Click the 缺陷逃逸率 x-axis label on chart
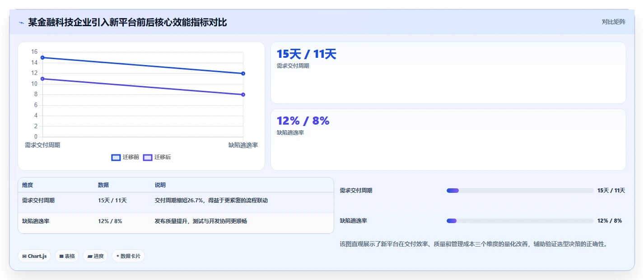Viewport: 644px width, 280px height. (243, 145)
